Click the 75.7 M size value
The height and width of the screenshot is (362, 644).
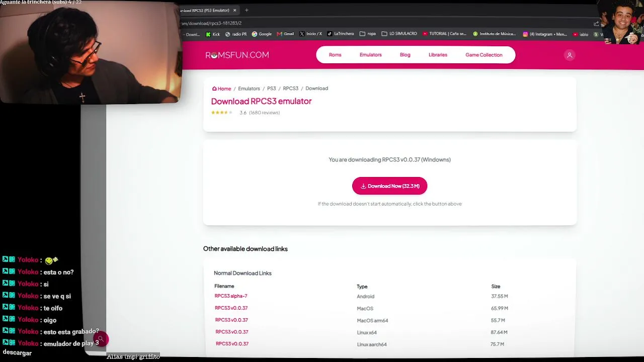[x=497, y=344]
